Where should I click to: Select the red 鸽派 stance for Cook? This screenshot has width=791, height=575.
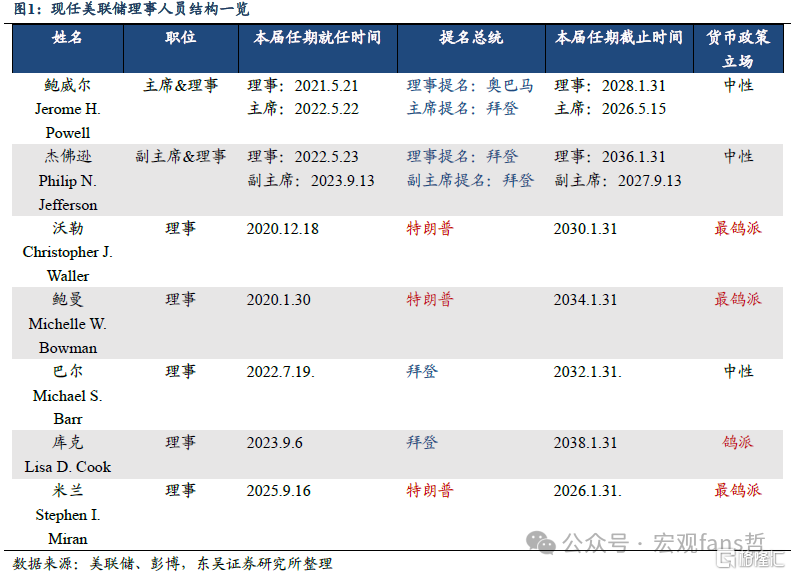tap(738, 442)
